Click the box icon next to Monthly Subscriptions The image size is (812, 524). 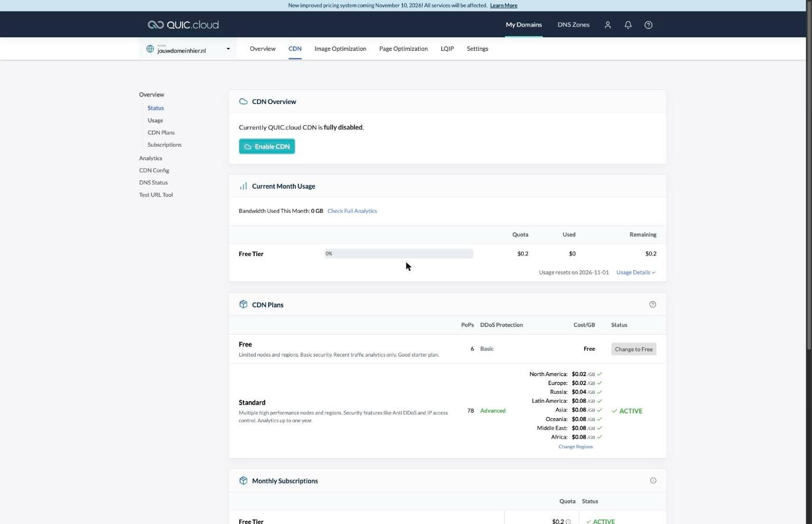[243, 481]
